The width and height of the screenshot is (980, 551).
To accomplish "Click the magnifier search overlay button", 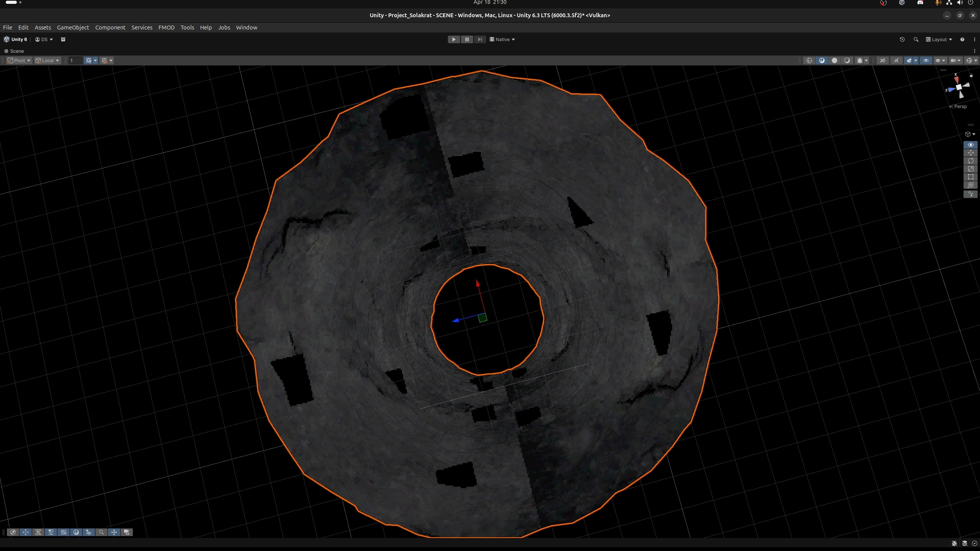I will click(x=101, y=532).
